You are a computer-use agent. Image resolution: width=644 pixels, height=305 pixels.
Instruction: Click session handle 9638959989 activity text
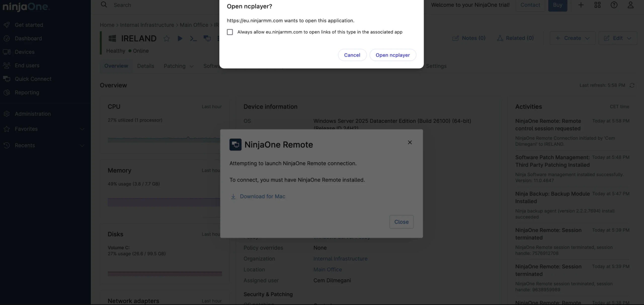(564, 287)
